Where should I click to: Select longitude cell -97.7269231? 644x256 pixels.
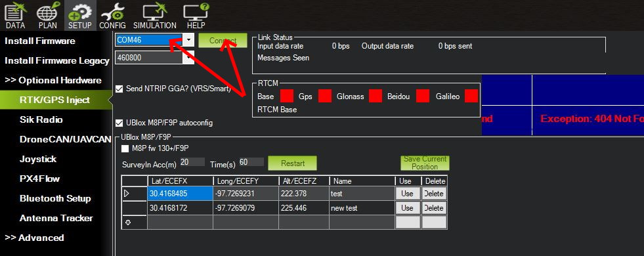coord(246,194)
